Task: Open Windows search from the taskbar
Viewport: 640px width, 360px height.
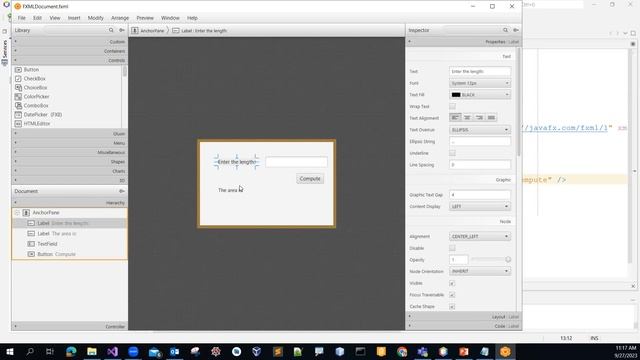Action: click(x=30, y=351)
